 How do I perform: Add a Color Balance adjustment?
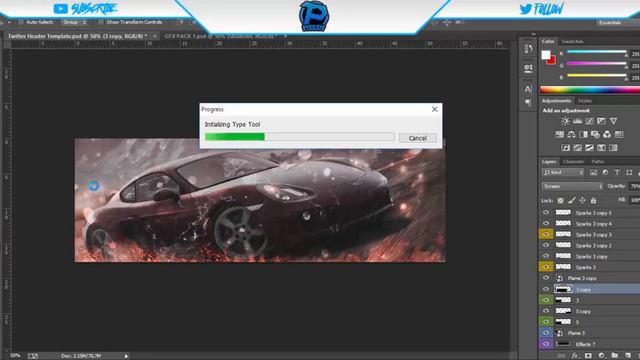[x=571, y=134]
